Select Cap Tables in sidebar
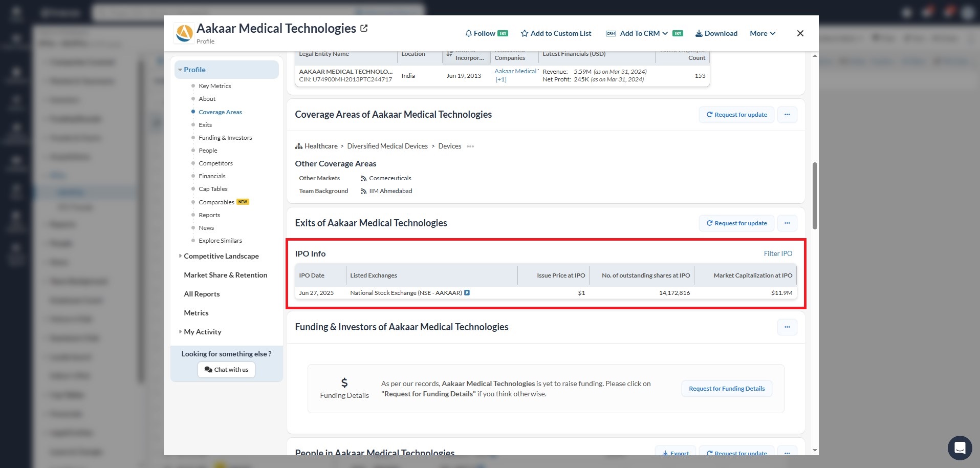The image size is (980, 468). [x=213, y=189]
